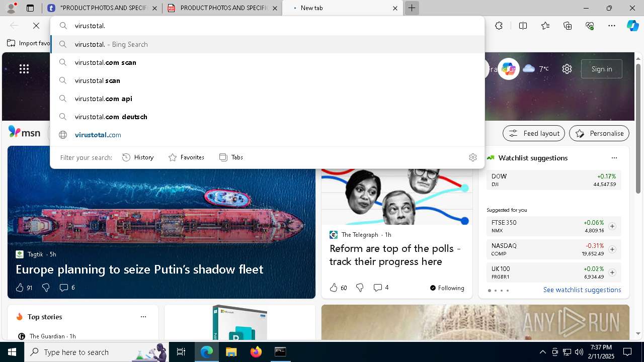The height and width of the screenshot is (362, 644).
Task: Open Watchlist suggestions more options
Action: tap(614, 158)
